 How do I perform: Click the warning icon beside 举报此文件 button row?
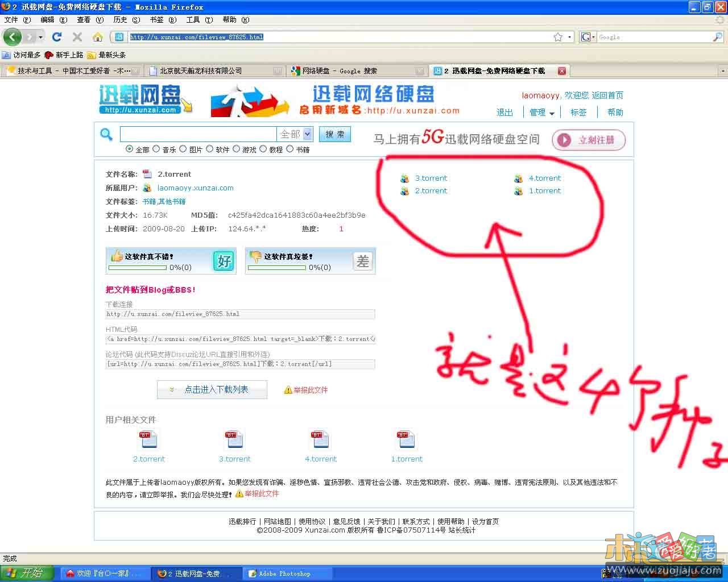click(288, 390)
